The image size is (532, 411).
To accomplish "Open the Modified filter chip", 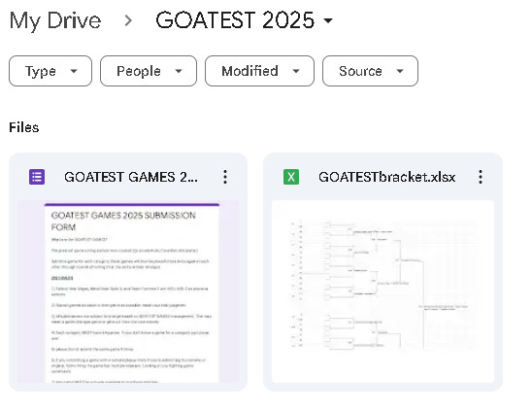I will [x=259, y=71].
